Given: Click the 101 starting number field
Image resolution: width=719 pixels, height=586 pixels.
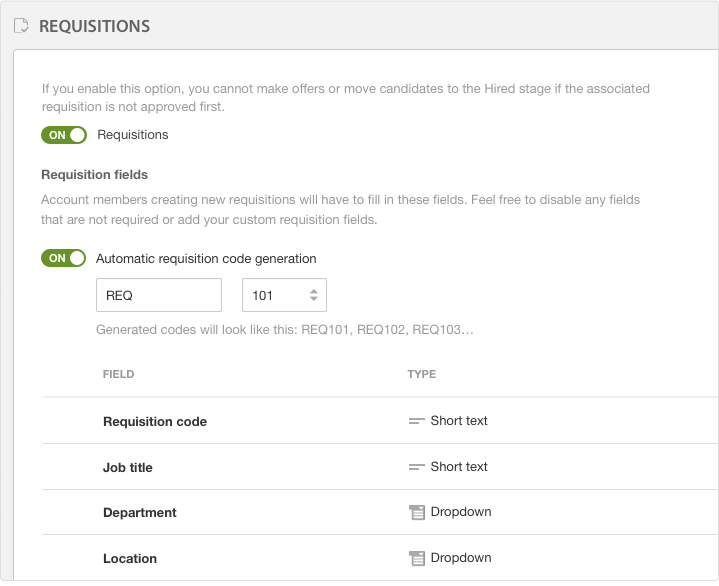Looking at the screenshot, I should coord(284,295).
